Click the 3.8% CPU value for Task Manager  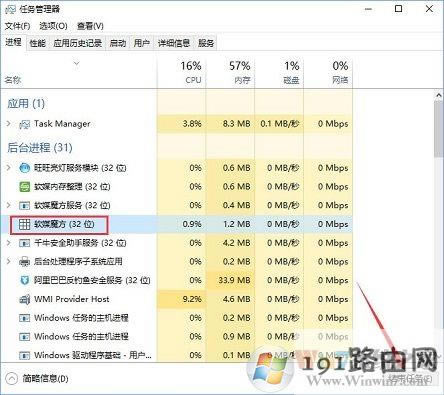(192, 124)
